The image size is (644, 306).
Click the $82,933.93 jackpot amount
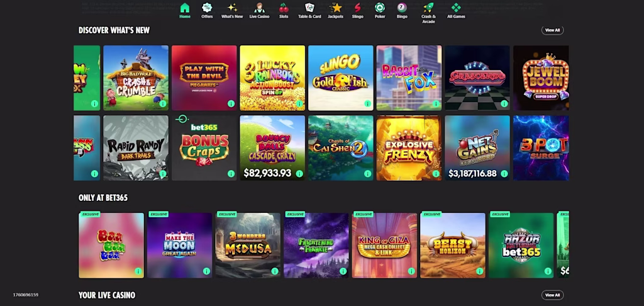[267, 174]
